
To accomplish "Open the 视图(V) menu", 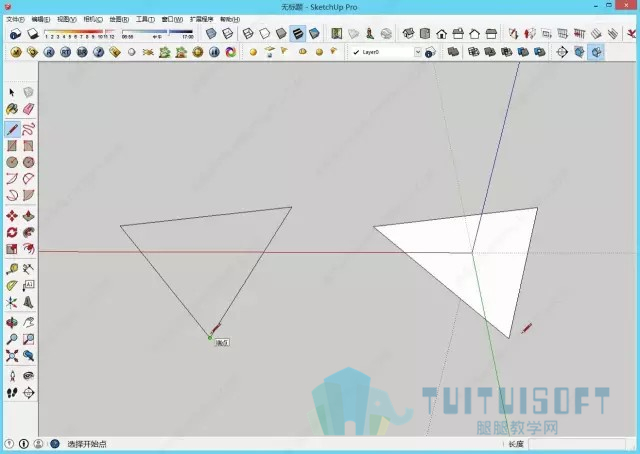I will [67, 19].
